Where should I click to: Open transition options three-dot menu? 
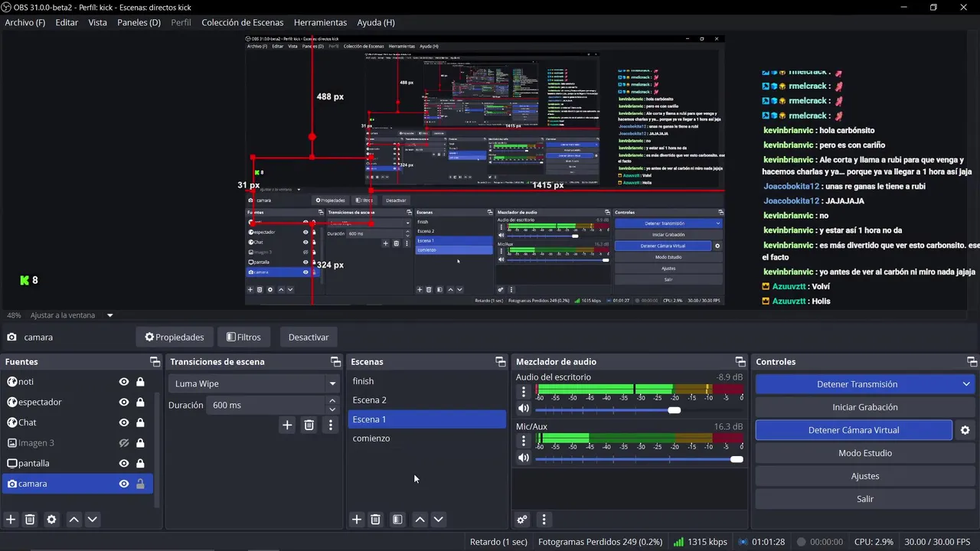click(x=331, y=425)
